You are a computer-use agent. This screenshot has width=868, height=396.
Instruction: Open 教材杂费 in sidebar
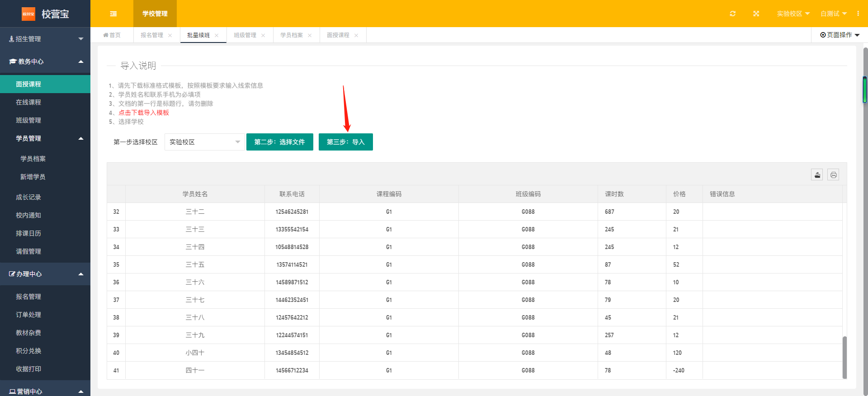[45, 333]
